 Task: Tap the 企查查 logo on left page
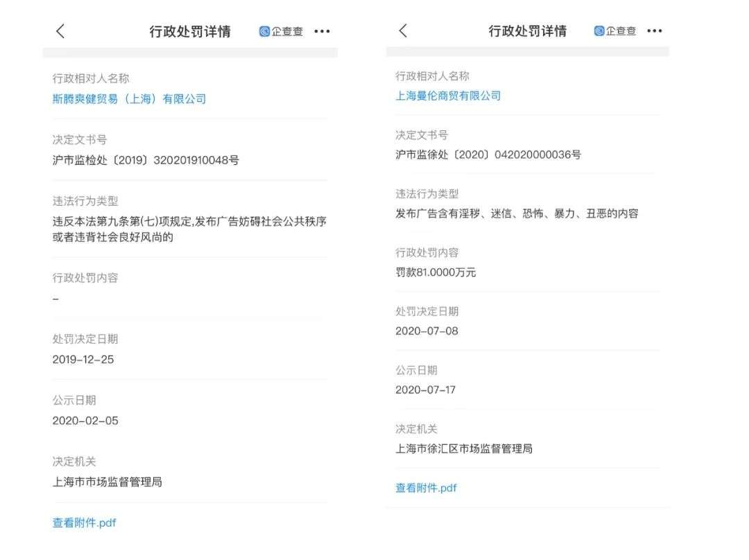point(281,31)
